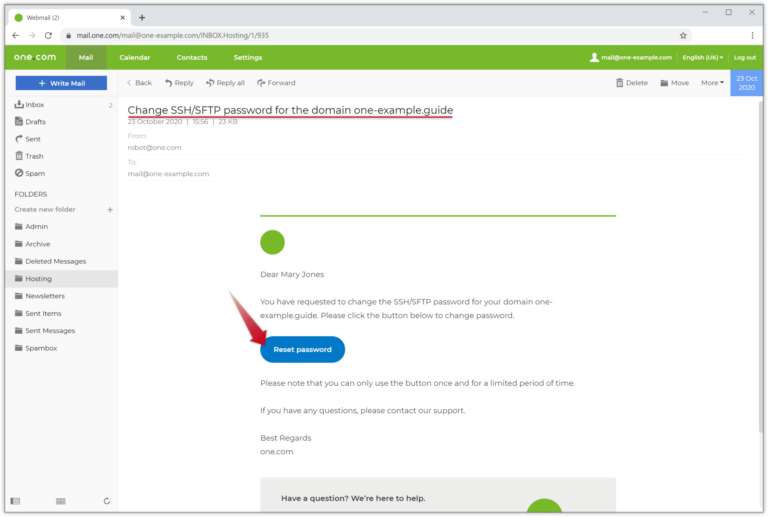Move the email to another folder
The width and height of the screenshot is (768, 517).
(x=674, y=83)
